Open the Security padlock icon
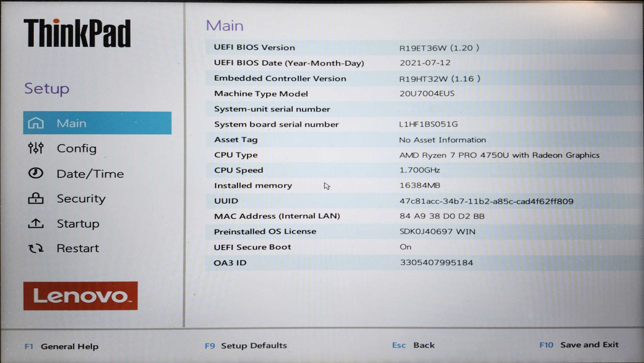Screen dimensions: 644x363 pos(36,198)
